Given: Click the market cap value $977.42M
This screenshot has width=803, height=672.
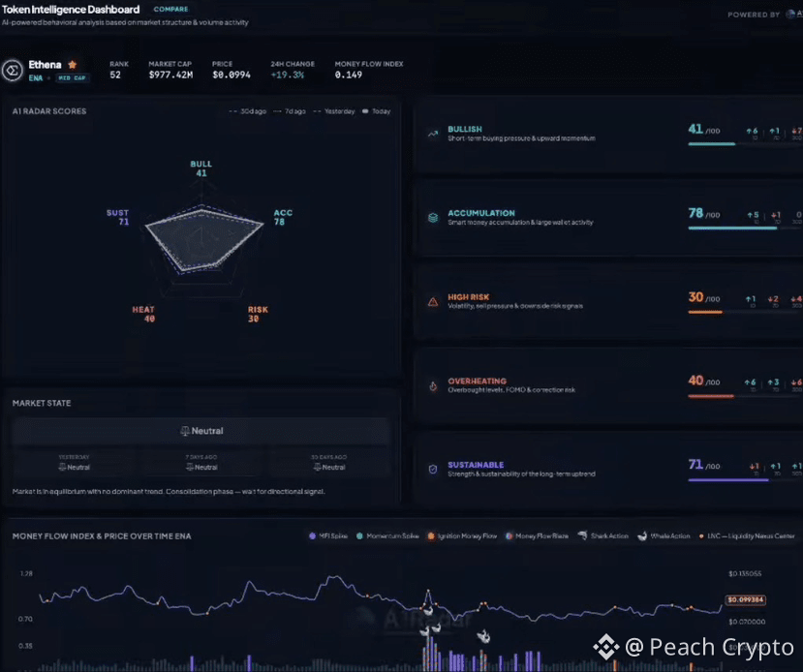Looking at the screenshot, I should 170,75.
